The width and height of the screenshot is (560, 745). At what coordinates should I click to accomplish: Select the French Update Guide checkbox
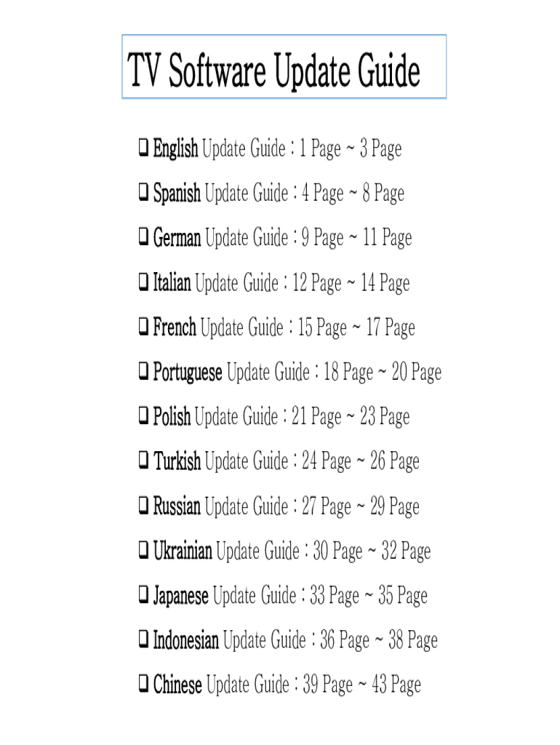click(x=143, y=328)
